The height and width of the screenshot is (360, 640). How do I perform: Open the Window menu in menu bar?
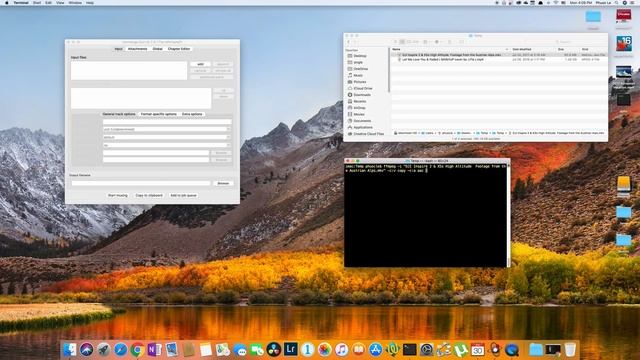coord(75,2)
